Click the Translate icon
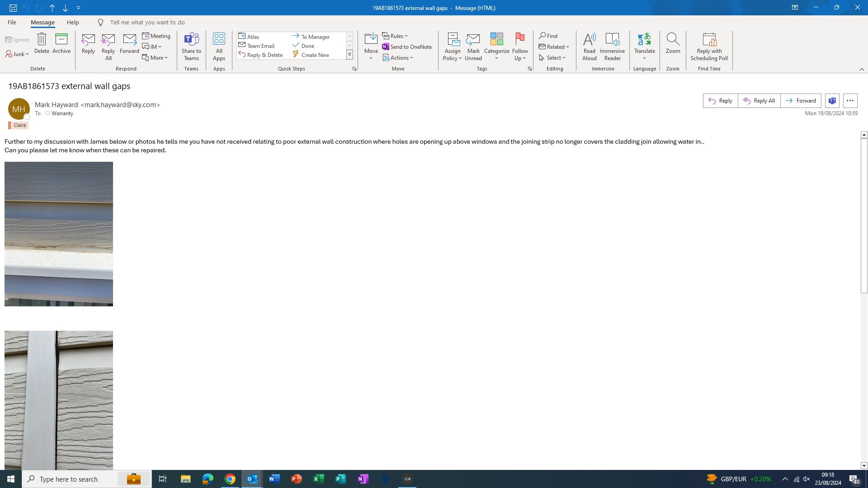Image resolution: width=868 pixels, height=488 pixels. [x=644, y=40]
